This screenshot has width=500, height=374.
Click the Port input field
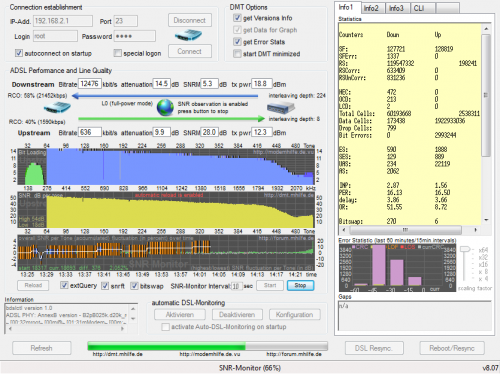125,21
